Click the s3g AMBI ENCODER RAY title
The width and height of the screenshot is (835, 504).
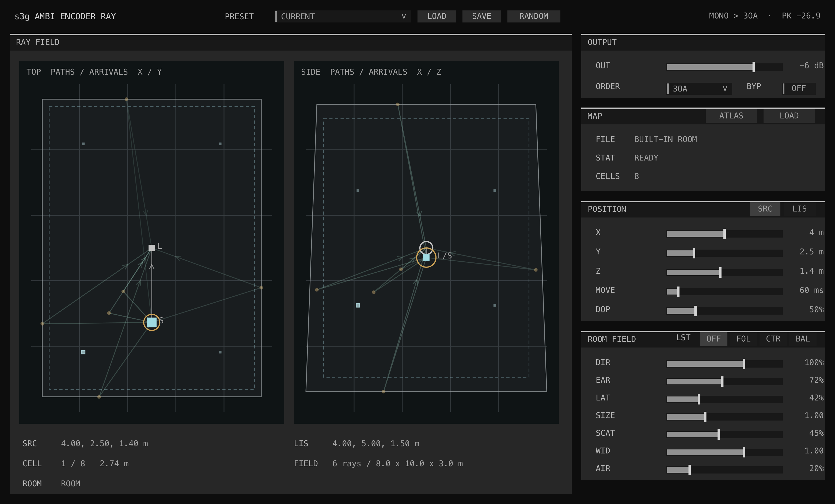click(x=65, y=16)
